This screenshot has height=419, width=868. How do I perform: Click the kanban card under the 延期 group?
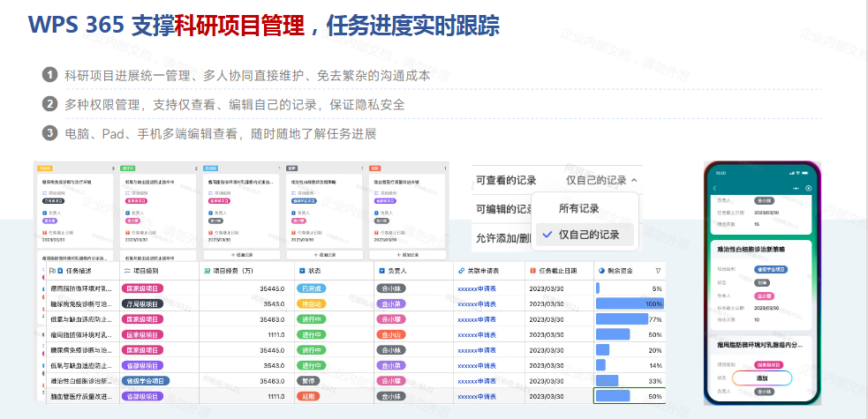pos(406,211)
